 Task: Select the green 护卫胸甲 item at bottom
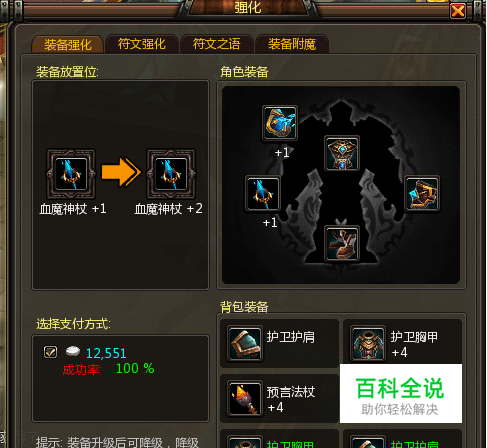(x=279, y=439)
